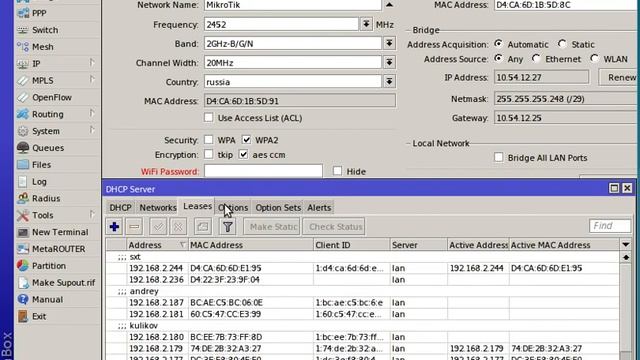Viewport: 640px width, 360px height.
Task: Enable the lease with checkmark icon
Action: pos(158,227)
